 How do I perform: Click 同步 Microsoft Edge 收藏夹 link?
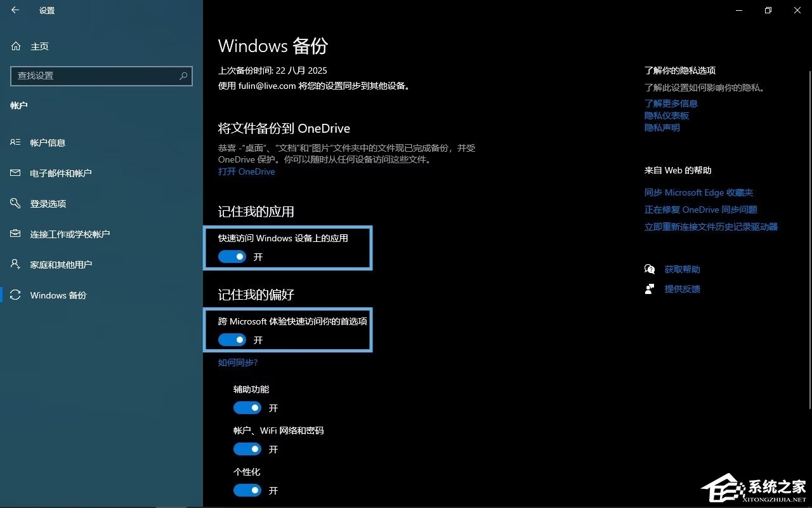[x=698, y=192]
